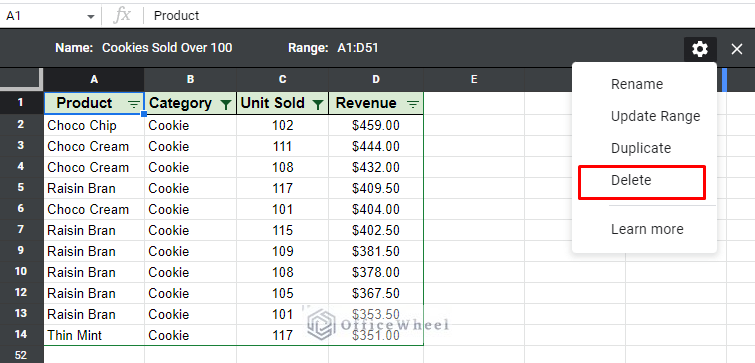Open filter view options gear icon
The height and width of the screenshot is (363, 755).
[700, 49]
